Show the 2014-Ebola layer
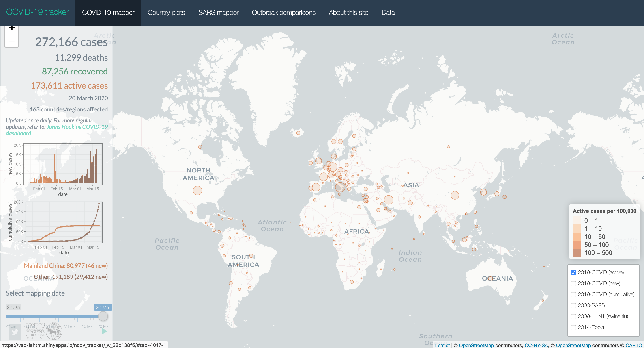 573,327
